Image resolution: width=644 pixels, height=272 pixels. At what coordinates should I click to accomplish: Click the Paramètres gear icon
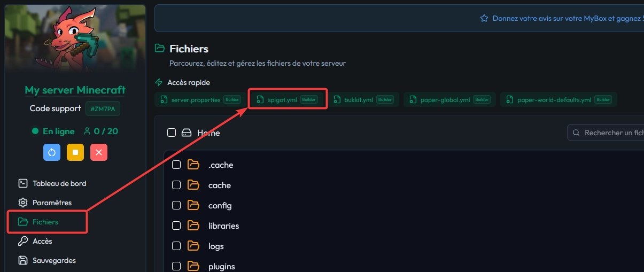coord(22,203)
